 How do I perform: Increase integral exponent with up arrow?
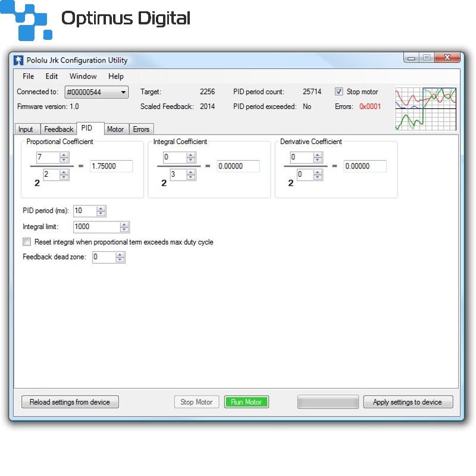[x=191, y=172]
